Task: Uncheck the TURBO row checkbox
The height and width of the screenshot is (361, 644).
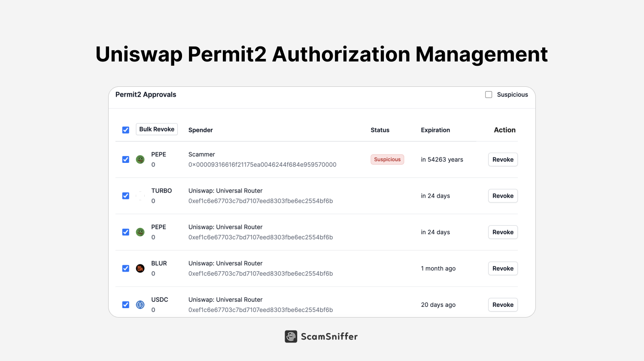Action: [125, 196]
